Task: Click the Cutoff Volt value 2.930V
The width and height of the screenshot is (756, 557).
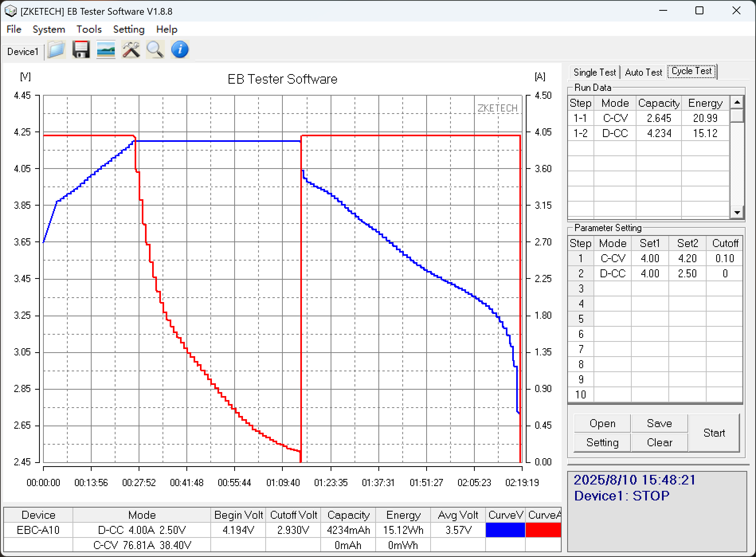Action: 293,530
